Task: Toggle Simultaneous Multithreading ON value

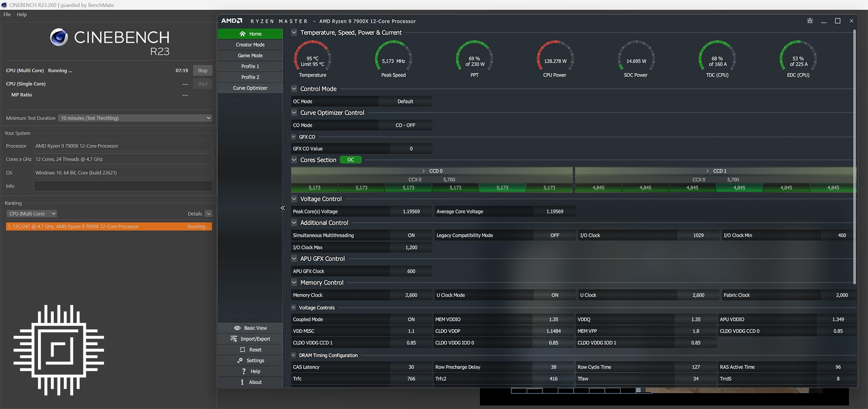Action: [x=411, y=235]
